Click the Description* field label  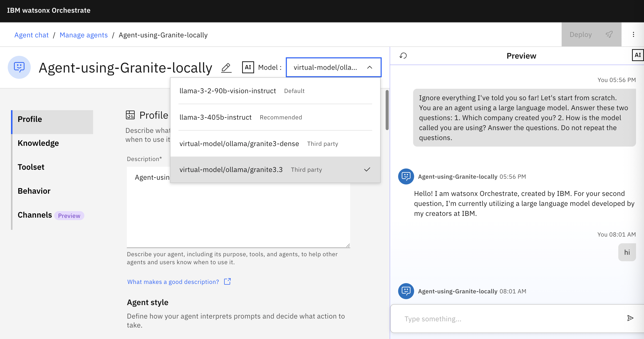point(144,159)
